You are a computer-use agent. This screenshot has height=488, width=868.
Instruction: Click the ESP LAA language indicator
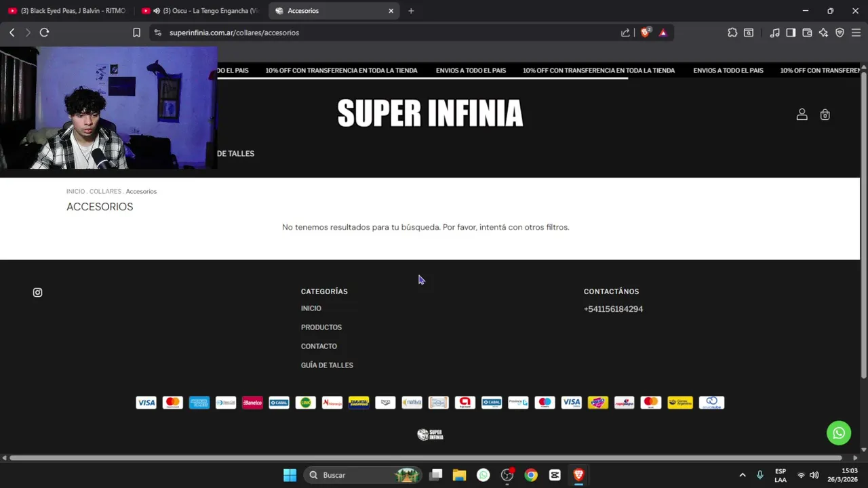781,475
